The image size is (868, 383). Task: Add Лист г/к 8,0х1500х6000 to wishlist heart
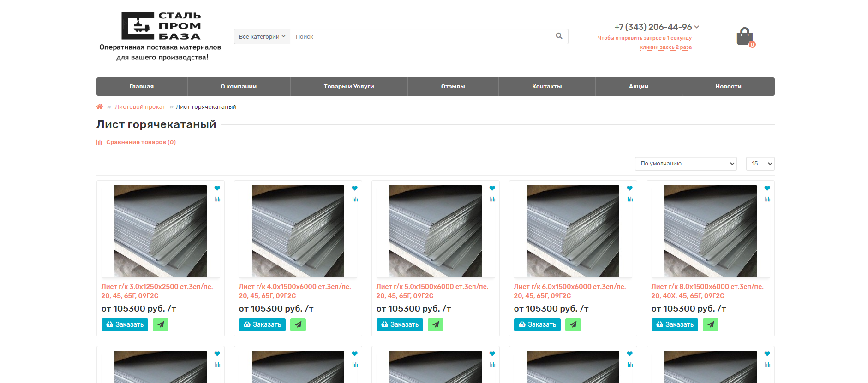(x=767, y=188)
